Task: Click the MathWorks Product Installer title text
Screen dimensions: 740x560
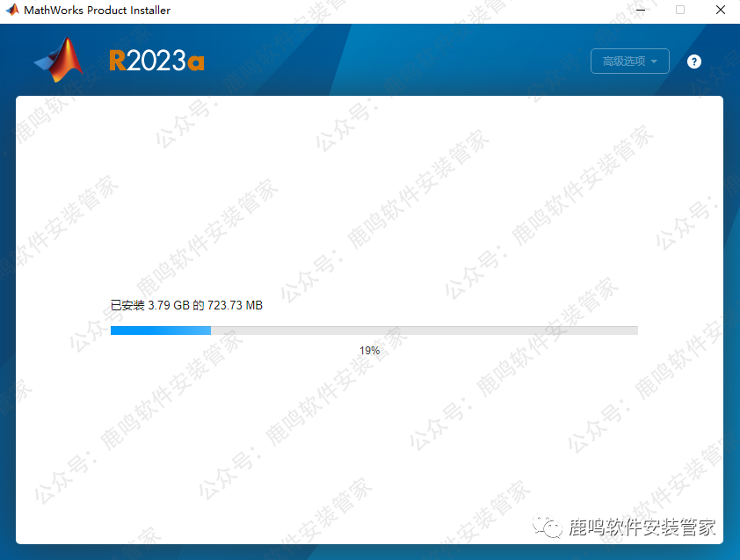Action: pyautogui.click(x=97, y=10)
